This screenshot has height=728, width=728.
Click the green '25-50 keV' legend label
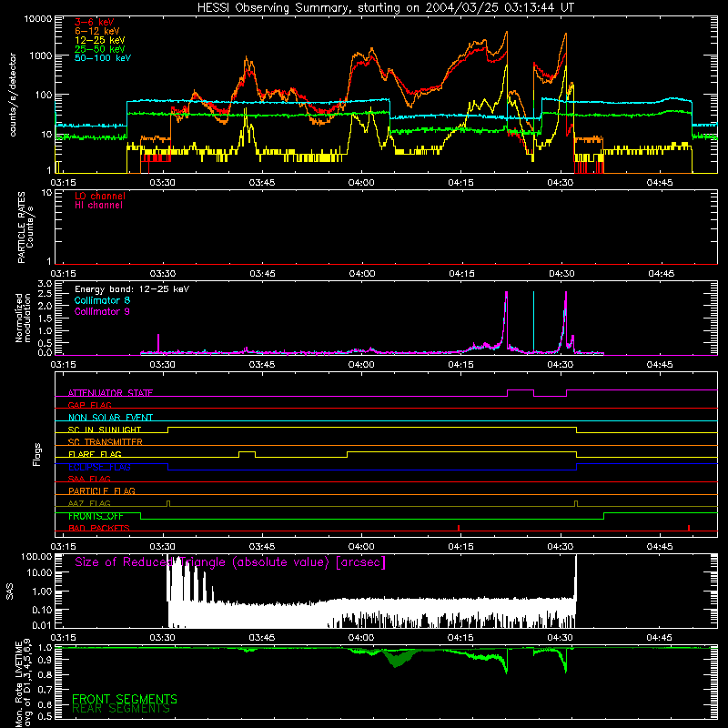(x=100, y=49)
